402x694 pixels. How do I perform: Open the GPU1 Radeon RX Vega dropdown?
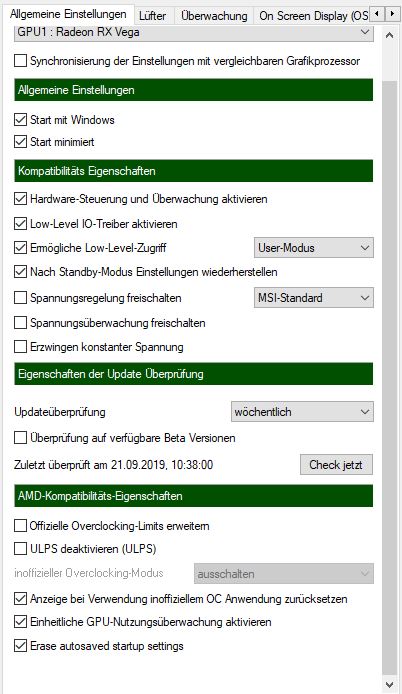[x=194, y=33]
